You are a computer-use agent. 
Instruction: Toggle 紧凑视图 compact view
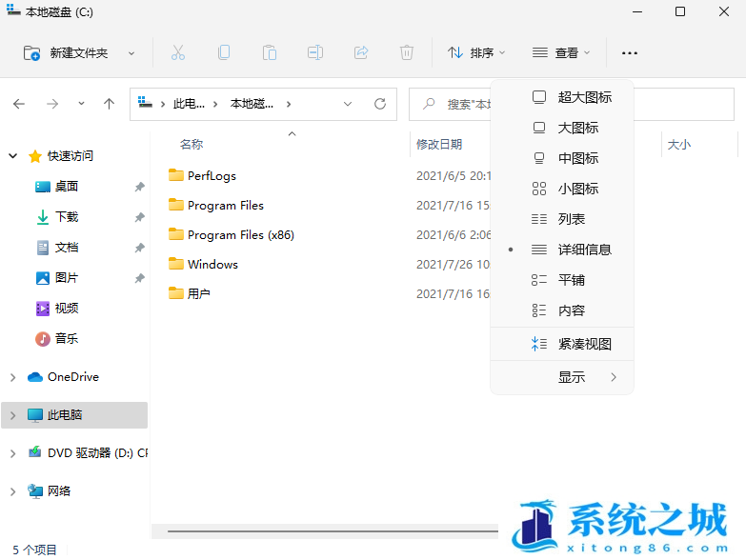point(562,344)
